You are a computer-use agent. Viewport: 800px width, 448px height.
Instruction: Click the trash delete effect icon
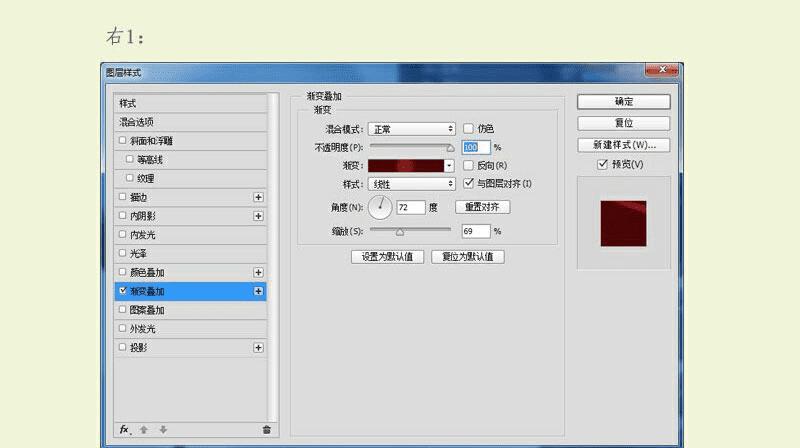266,430
